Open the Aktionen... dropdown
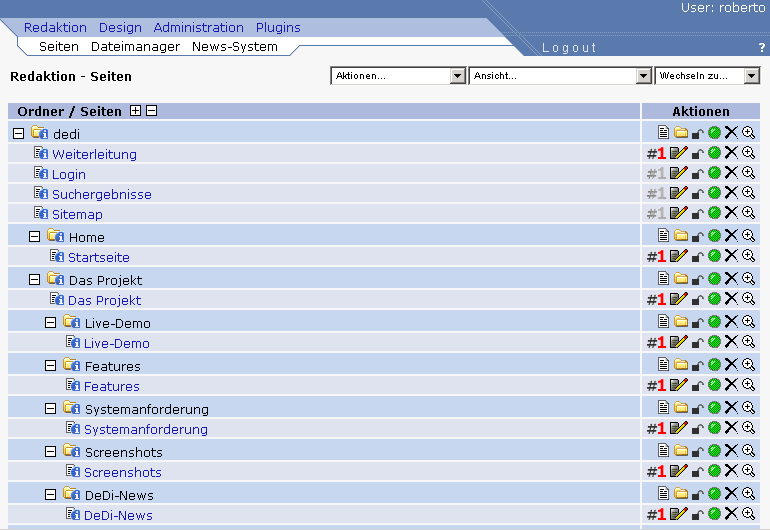 click(x=398, y=76)
